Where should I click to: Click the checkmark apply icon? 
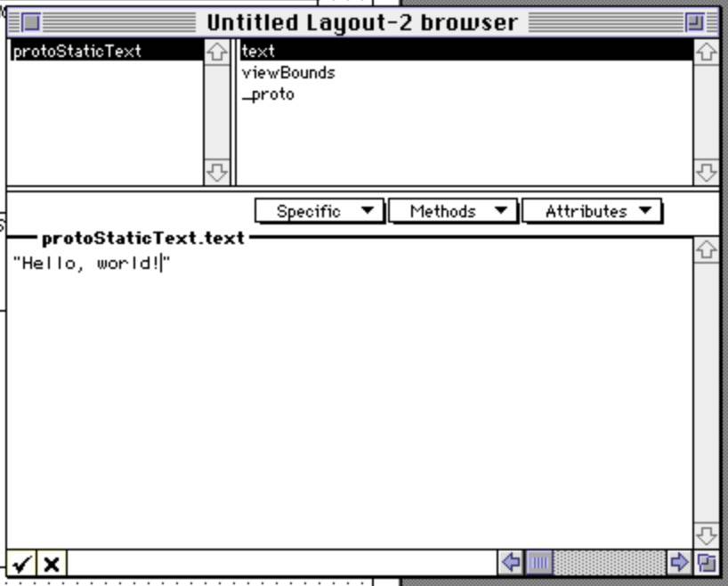point(22,564)
